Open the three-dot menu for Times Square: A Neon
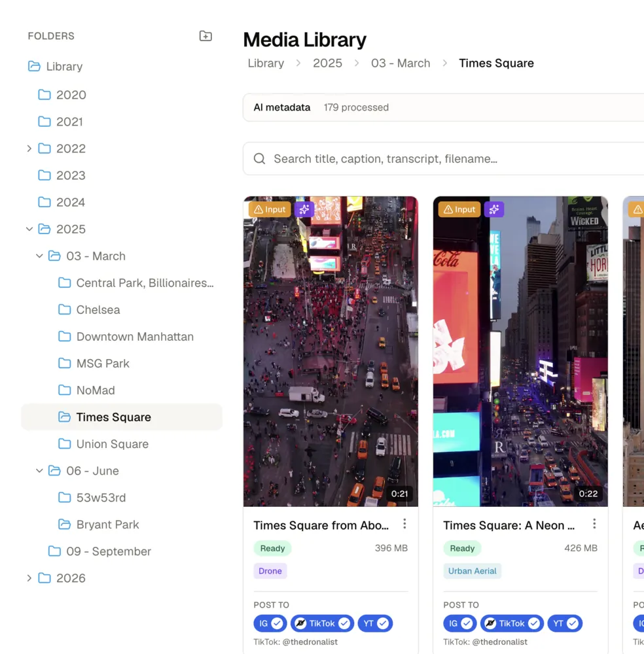This screenshot has height=654, width=644. point(594,524)
